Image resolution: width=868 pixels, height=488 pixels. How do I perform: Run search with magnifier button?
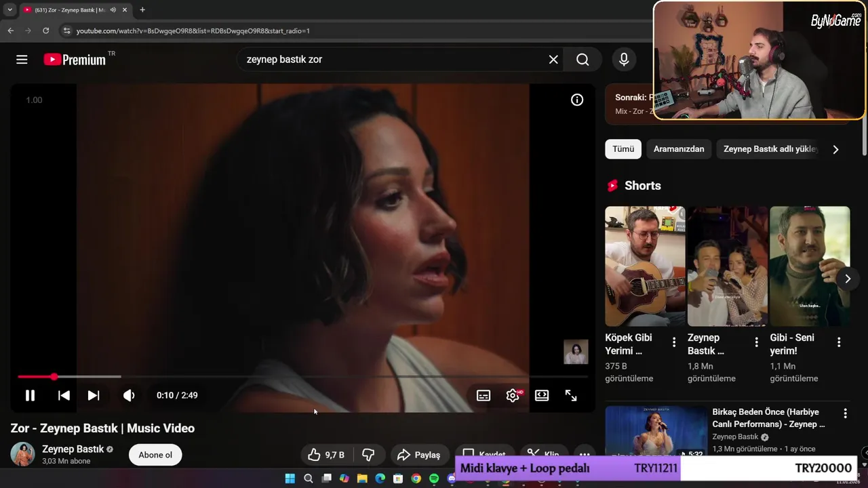click(x=583, y=60)
